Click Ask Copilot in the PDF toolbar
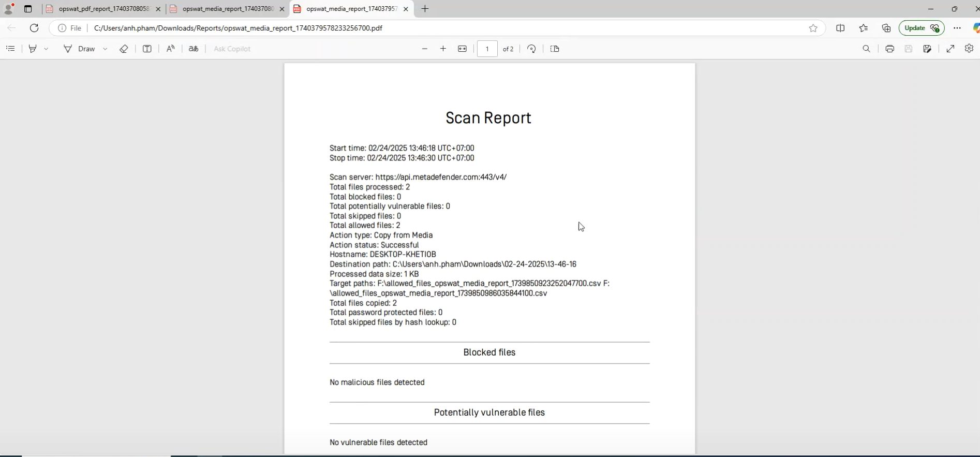The height and width of the screenshot is (457, 980). coord(232,49)
